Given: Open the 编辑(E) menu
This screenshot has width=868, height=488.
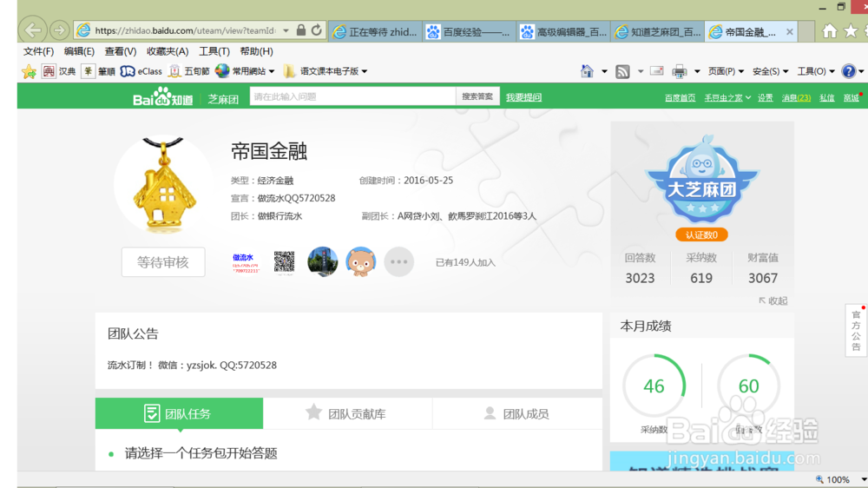Looking at the screenshot, I should point(79,51).
